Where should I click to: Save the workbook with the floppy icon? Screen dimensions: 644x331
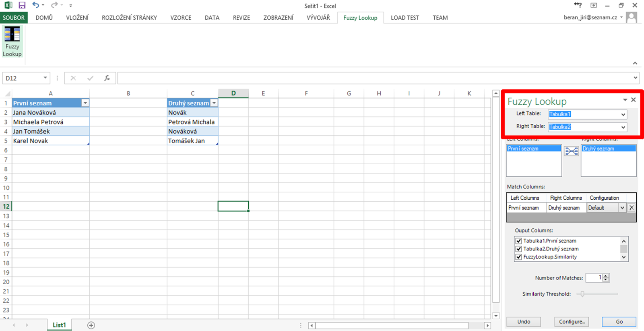(x=22, y=5)
